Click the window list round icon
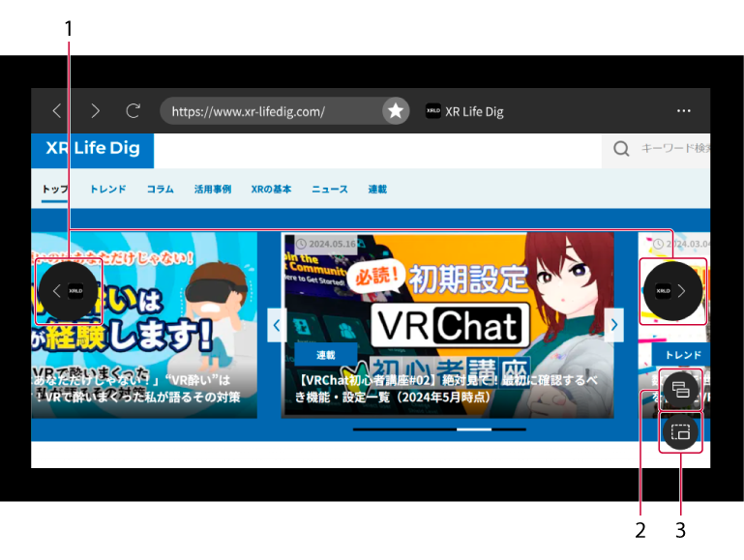Viewport: 744px width, 560px height. 680,390
